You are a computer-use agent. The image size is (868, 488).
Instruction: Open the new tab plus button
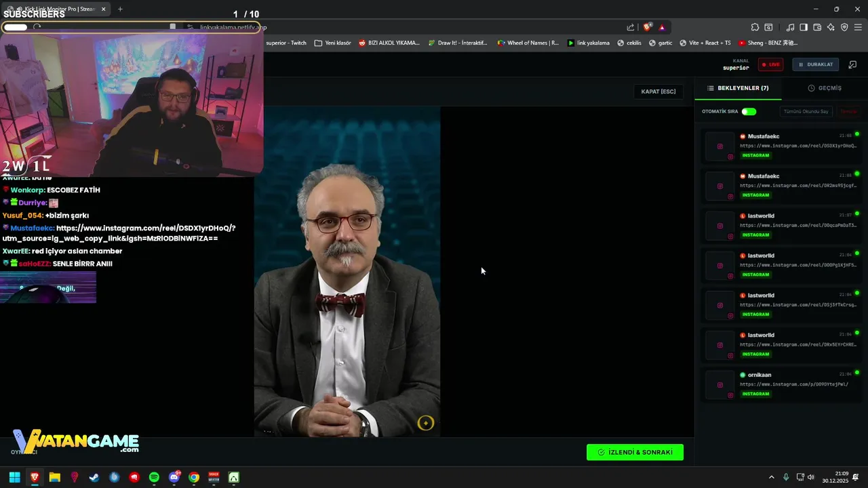(x=120, y=9)
